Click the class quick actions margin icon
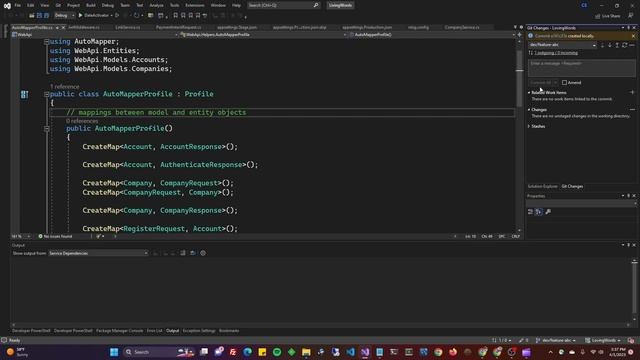 (x=24, y=94)
